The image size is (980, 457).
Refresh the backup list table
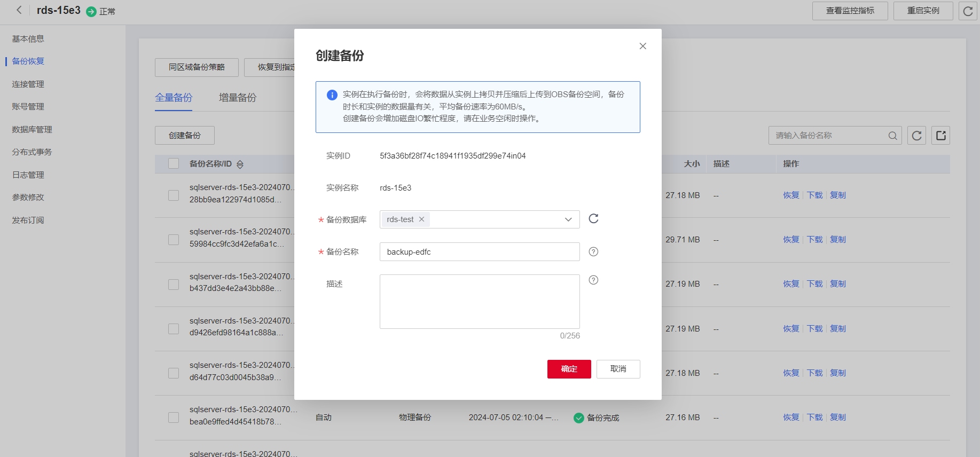coord(916,136)
